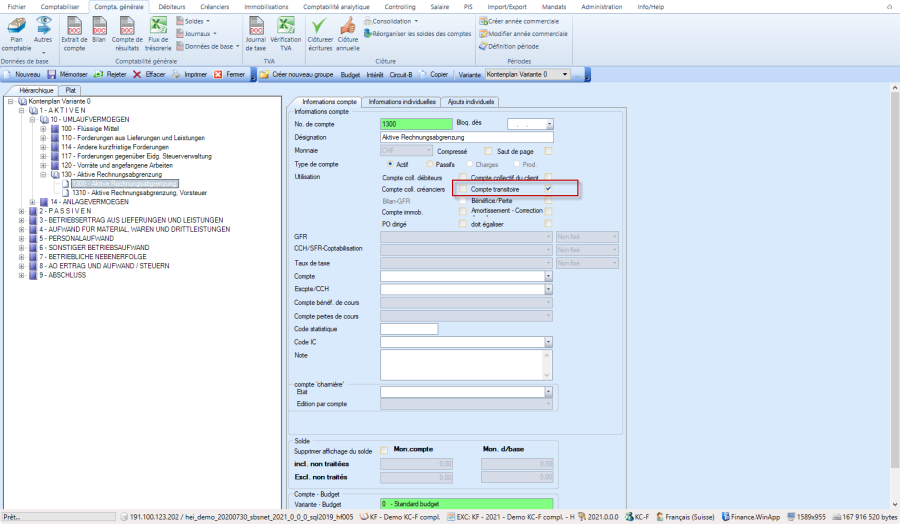Open the Fichier menu
Image resolution: width=900 pixels, height=524 pixels.
click(17, 7)
